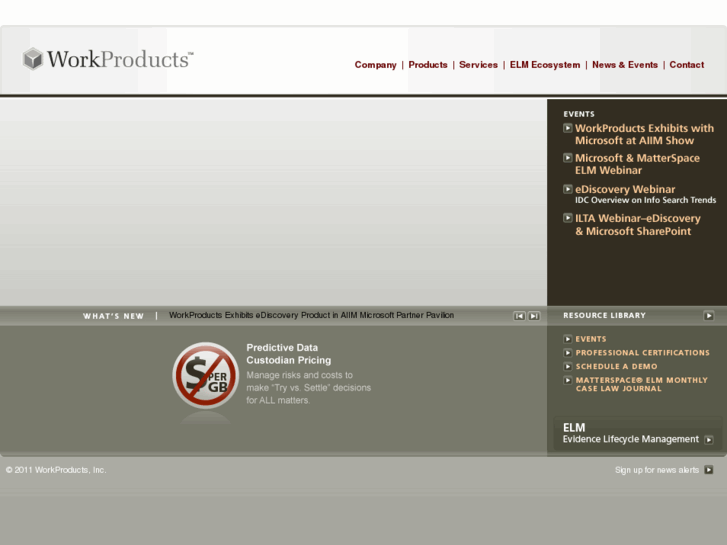Click the arrow icon next to Case Law Journal
Image resolution: width=727 pixels, height=545 pixels.
568,380
